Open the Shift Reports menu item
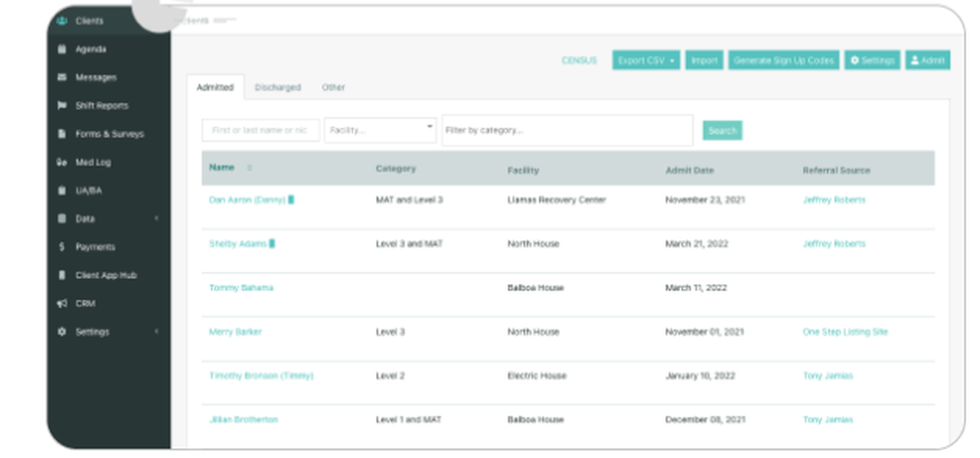 tap(102, 105)
